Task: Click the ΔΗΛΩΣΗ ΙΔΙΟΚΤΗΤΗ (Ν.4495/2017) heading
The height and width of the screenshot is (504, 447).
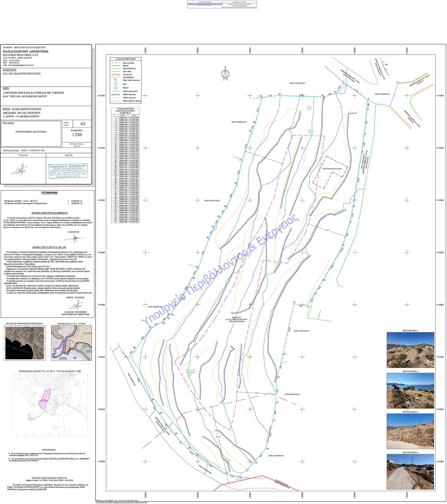Action: [50, 213]
